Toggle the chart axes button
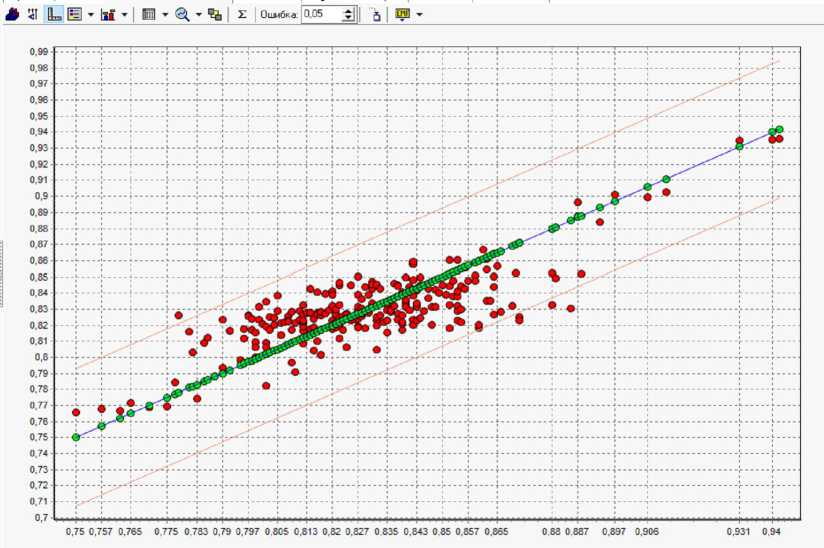This screenshot has height=548, width=824. (x=53, y=15)
